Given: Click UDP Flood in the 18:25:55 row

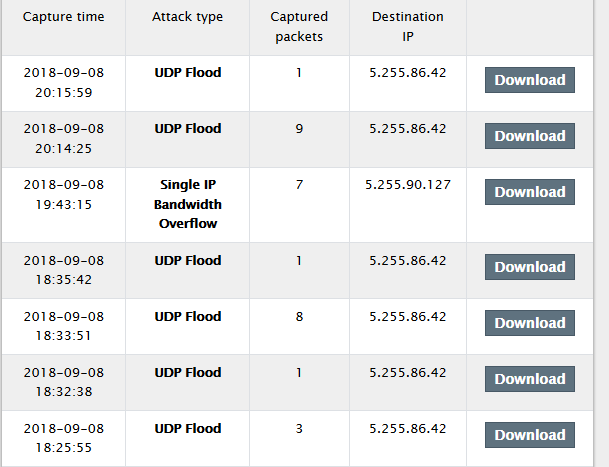Looking at the screenshot, I should pyautogui.click(x=187, y=428).
